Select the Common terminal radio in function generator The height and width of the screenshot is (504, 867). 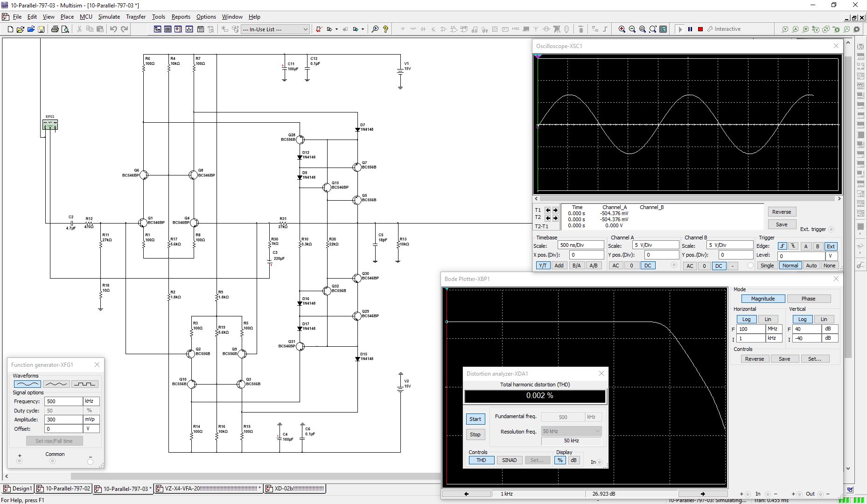52,461
